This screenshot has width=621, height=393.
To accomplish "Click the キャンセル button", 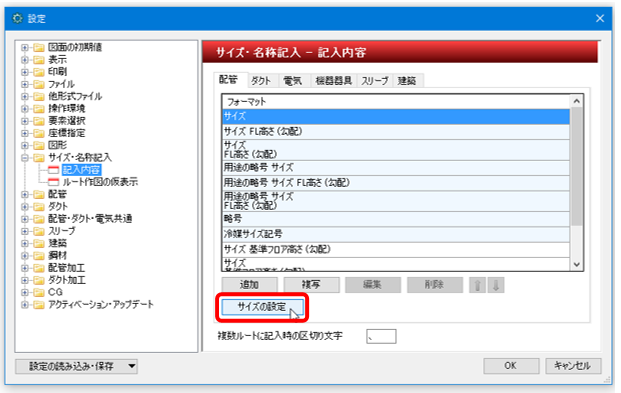I will [x=573, y=366].
